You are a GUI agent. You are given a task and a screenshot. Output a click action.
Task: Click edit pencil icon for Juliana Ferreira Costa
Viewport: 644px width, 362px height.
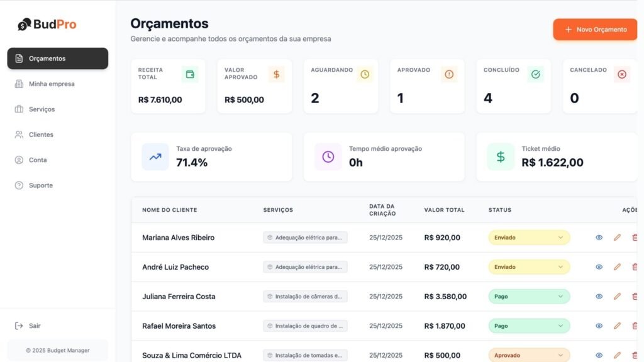pos(617,297)
